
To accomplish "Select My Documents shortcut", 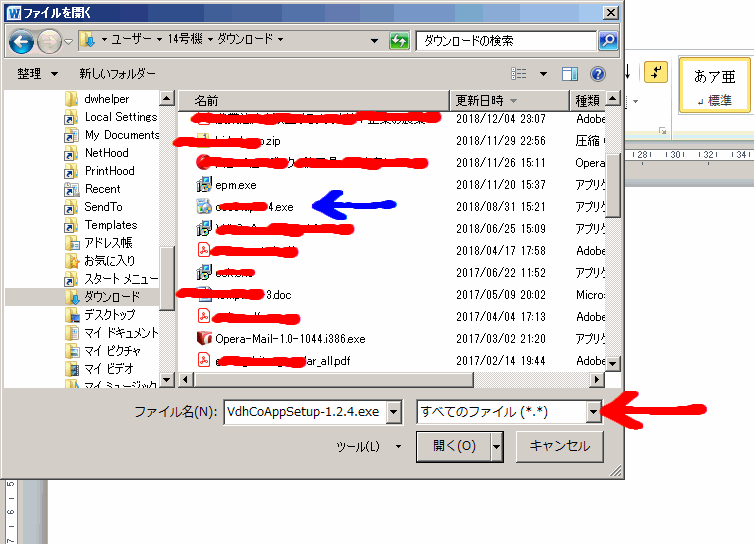I will (122, 135).
